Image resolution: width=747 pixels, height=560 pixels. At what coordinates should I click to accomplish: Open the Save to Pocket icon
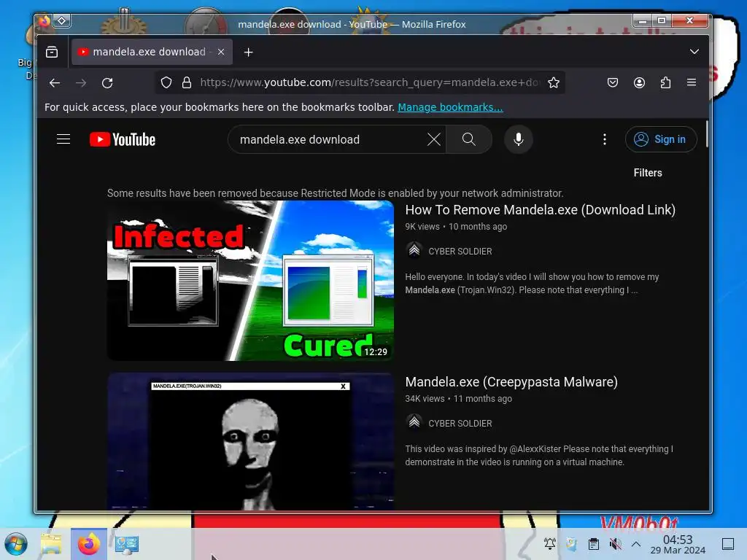coord(613,83)
